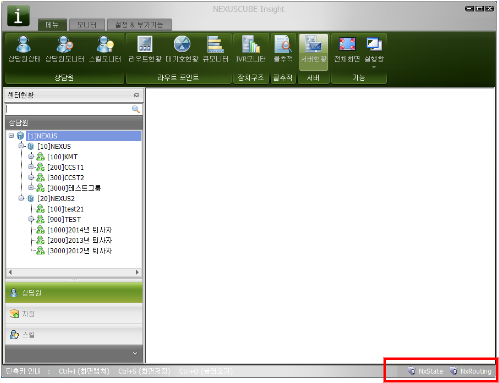Select [200]CCST1 group in tree
Image resolution: width=499 pixels, height=383 pixels.
click(x=66, y=167)
